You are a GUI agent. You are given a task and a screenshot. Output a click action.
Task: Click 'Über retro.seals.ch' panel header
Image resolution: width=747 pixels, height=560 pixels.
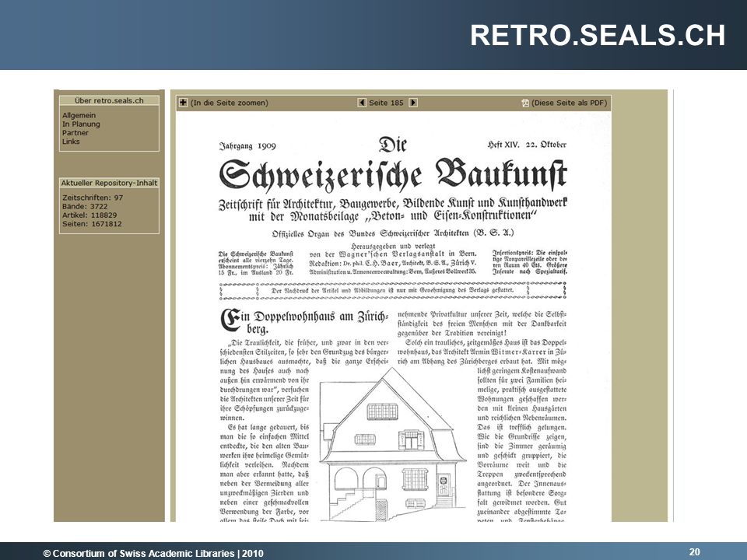point(109,100)
